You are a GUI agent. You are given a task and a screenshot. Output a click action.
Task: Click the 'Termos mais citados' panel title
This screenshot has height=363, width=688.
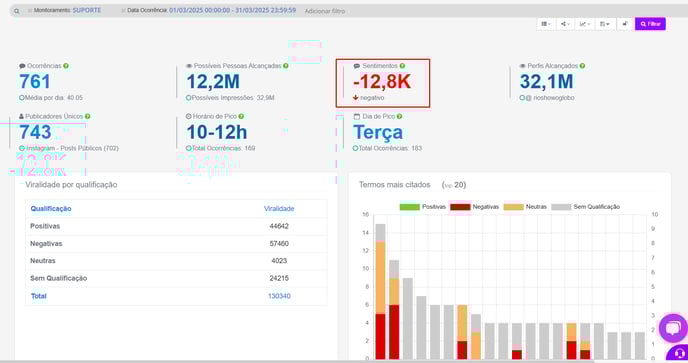pyautogui.click(x=394, y=185)
